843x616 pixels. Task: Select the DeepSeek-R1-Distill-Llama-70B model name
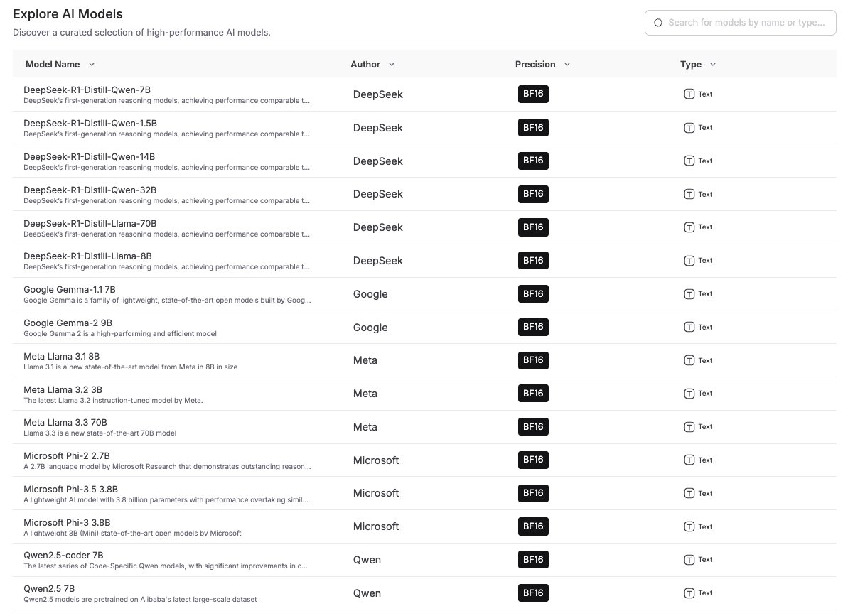click(90, 223)
